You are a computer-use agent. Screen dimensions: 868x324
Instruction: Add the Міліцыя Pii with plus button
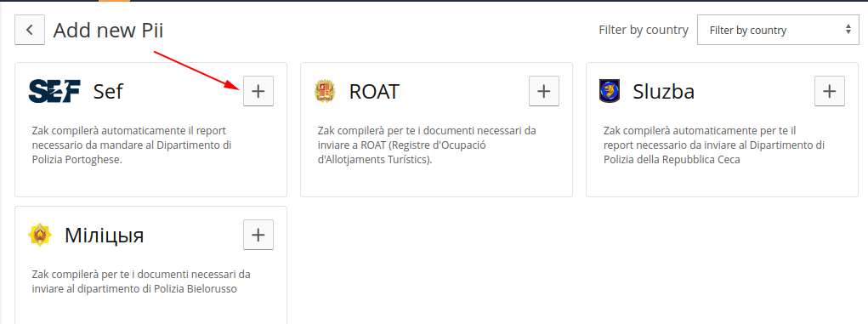[258, 235]
